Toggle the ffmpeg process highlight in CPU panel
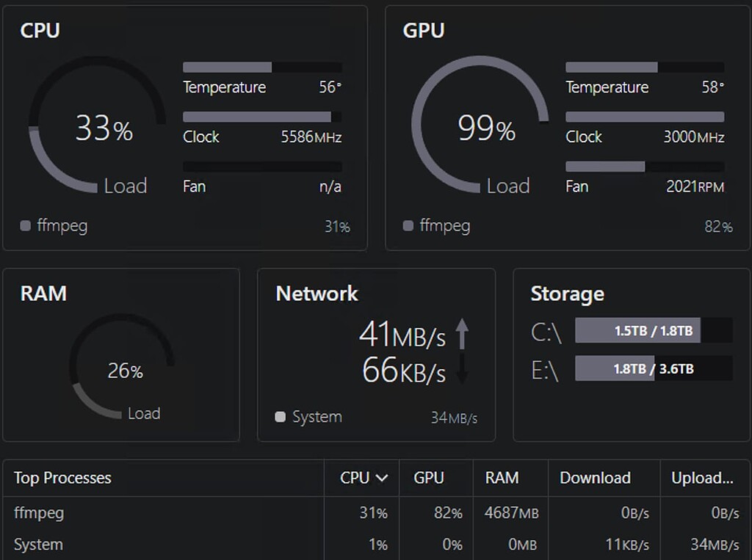Viewport: 752px width, 560px height. click(x=62, y=226)
